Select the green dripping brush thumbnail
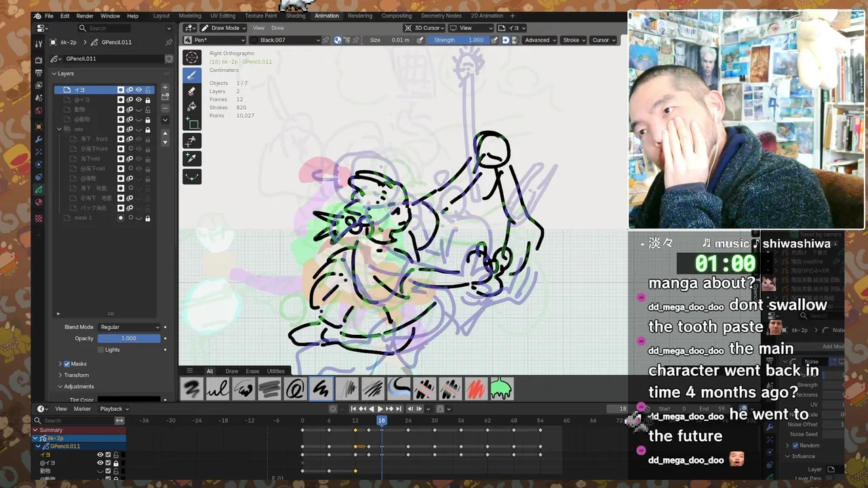The image size is (868, 488). (501, 389)
